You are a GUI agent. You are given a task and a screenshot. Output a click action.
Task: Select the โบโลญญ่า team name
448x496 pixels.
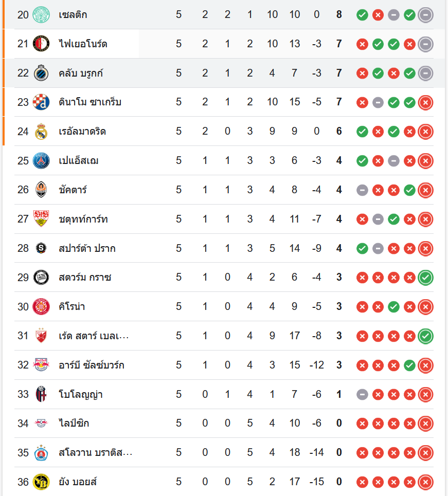click(x=80, y=394)
